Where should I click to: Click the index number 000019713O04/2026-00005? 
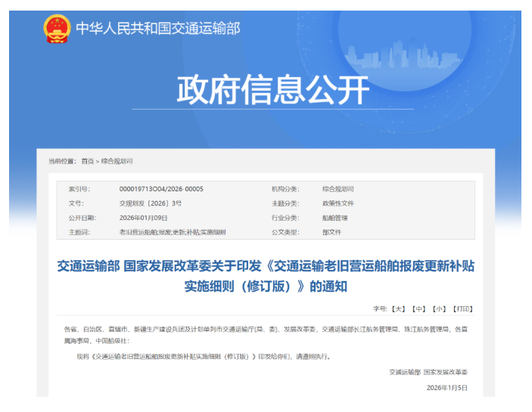pyautogui.click(x=161, y=189)
